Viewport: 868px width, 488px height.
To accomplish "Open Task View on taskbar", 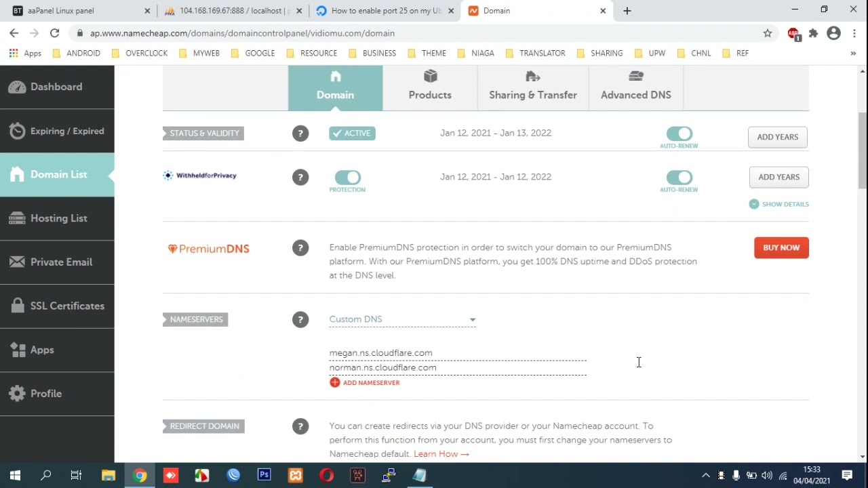I will (76, 475).
